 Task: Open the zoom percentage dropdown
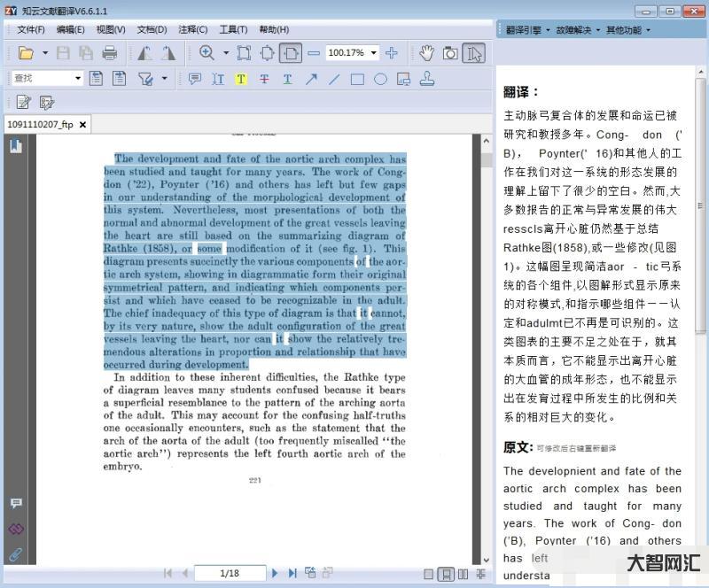(x=373, y=53)
